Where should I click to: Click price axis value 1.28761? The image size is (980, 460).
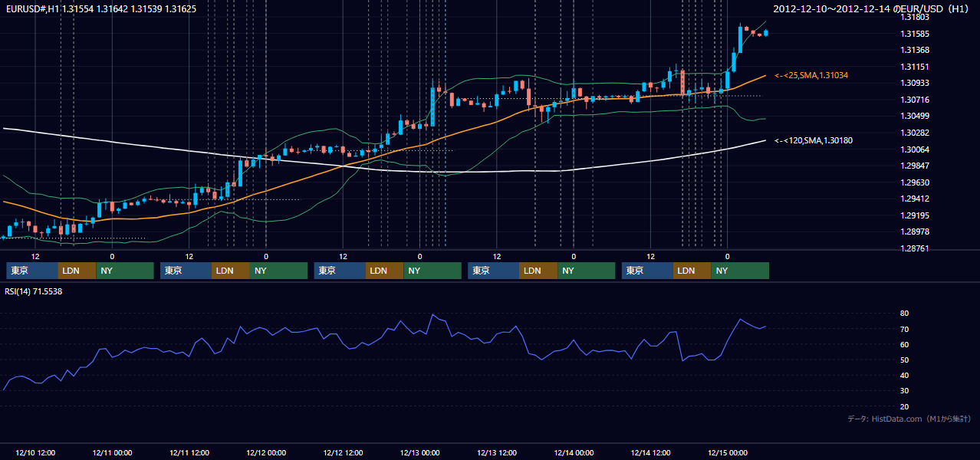915,248
